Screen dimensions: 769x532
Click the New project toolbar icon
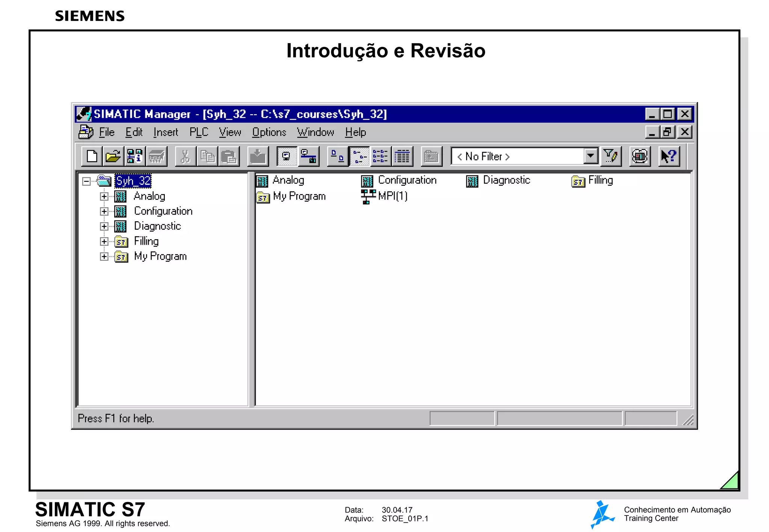point(92,156)
